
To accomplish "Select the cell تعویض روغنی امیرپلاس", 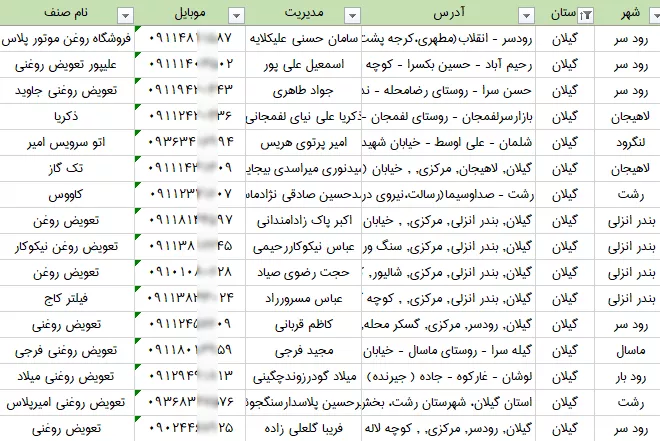I will coord(67,403).
